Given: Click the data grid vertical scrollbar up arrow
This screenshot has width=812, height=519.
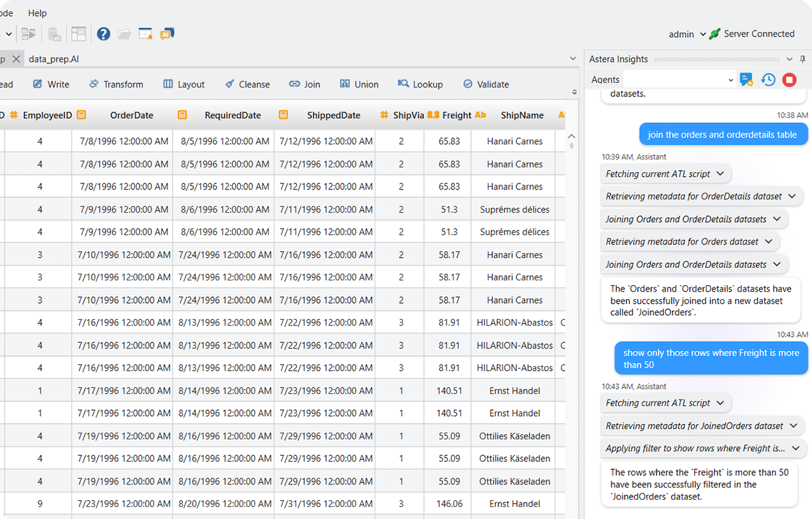Looking at the screenshot, I should [x=571, y=136].
